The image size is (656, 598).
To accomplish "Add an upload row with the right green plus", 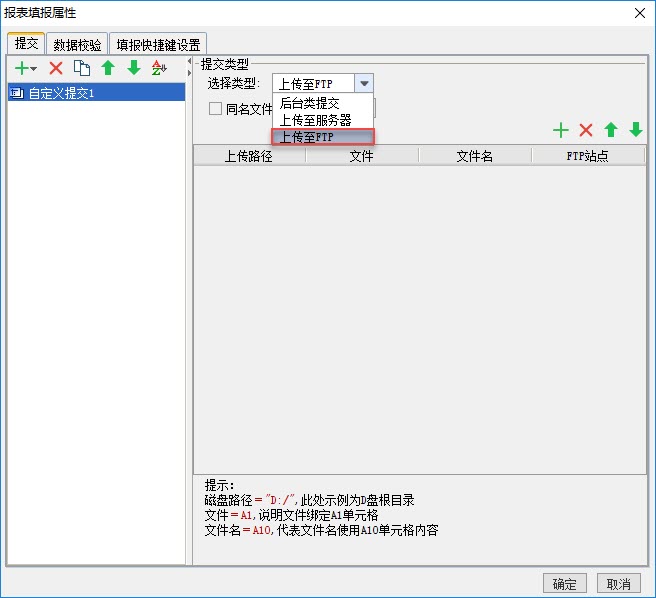I will point(561,130).
